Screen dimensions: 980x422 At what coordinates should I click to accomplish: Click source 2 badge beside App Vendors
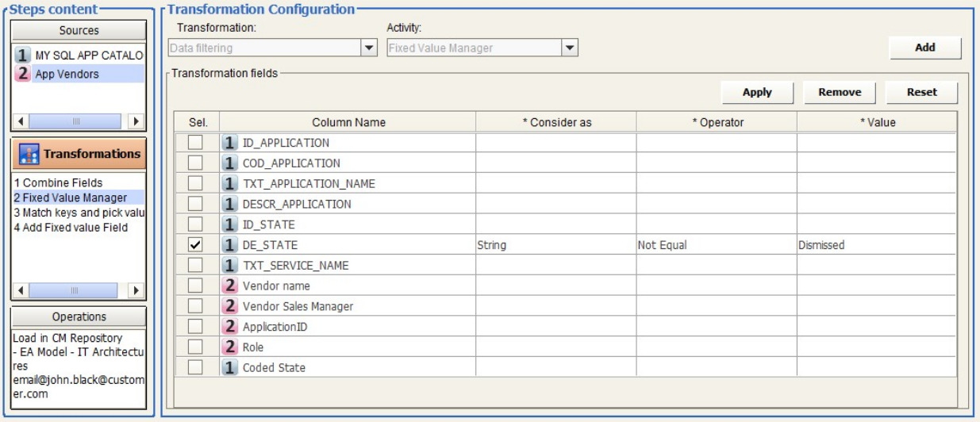[23, 74]
